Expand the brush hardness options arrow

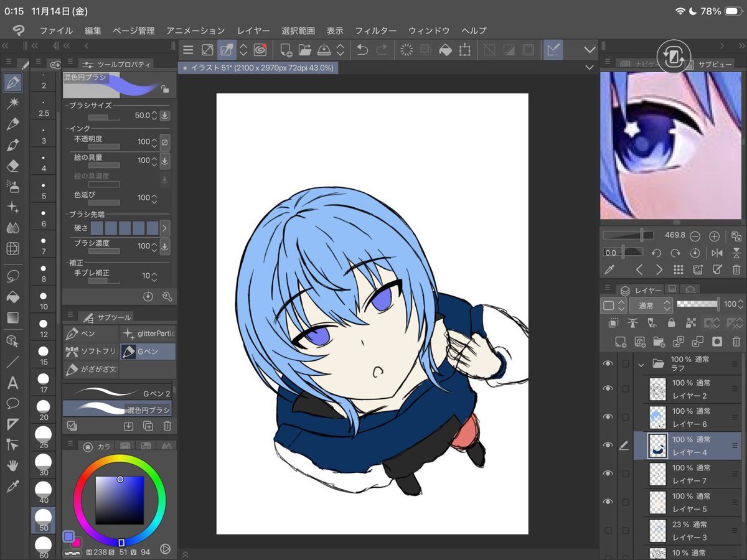[165, 228]
